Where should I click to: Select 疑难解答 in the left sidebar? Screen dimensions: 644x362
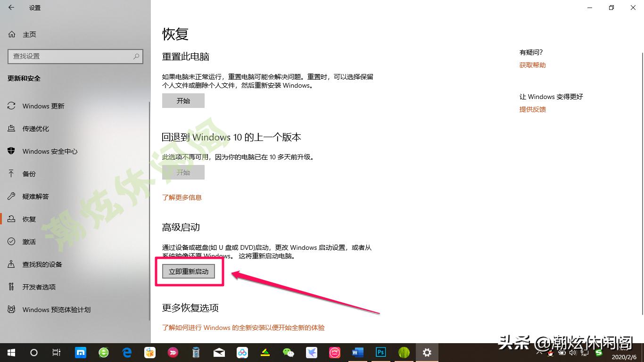[x=36, y=196]
